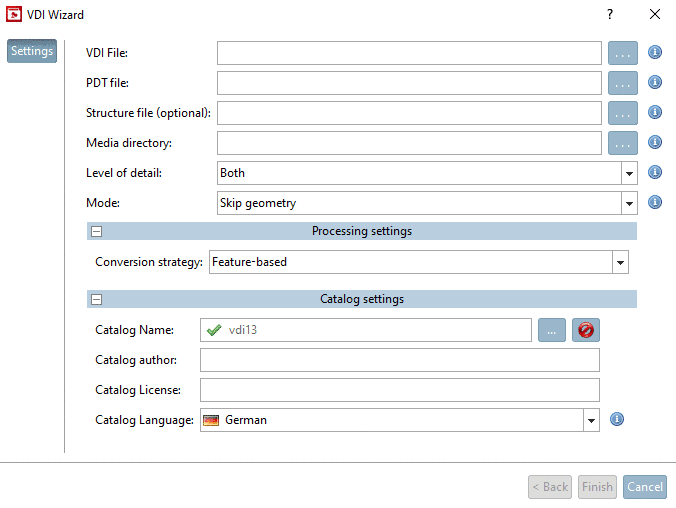Click the Catalog author text field
Screen dimensions: 676x508
click(x=399, y=360)
